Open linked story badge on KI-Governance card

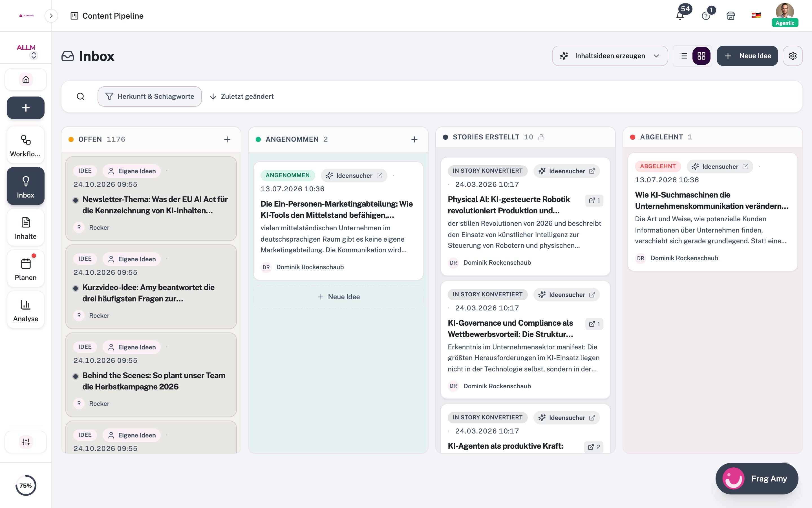pyautogui.click(x=594, y=324)
